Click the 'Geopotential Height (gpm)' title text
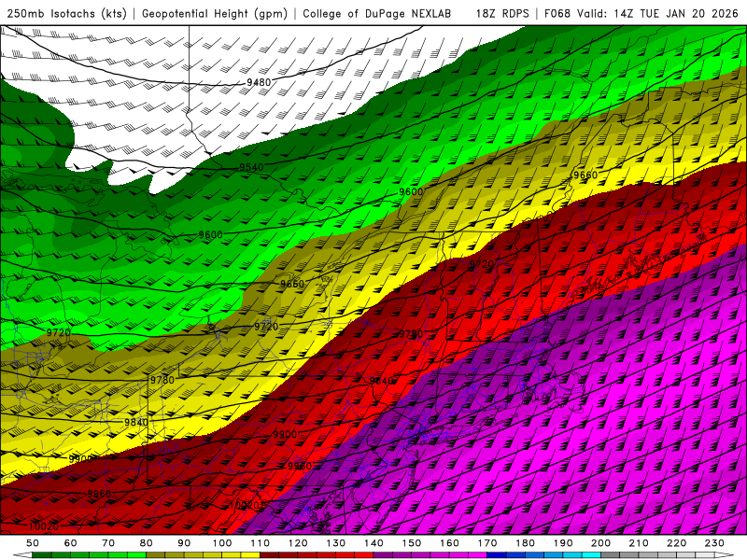Screen dimensions: 747x560 (215, 14)
